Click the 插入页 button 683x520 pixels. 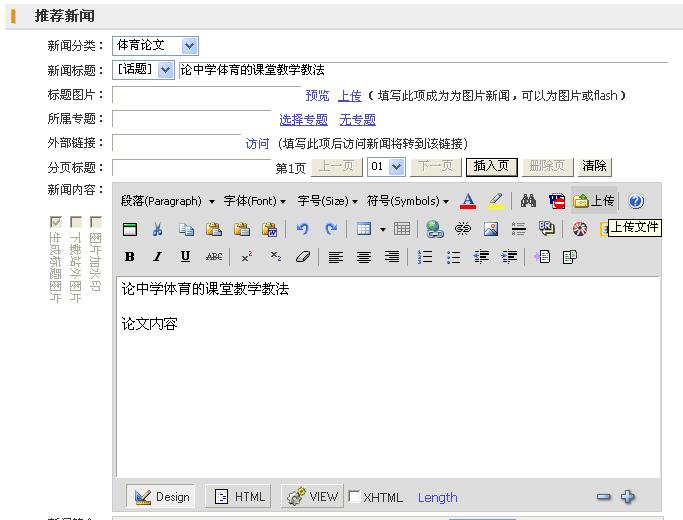click(491, 167)
